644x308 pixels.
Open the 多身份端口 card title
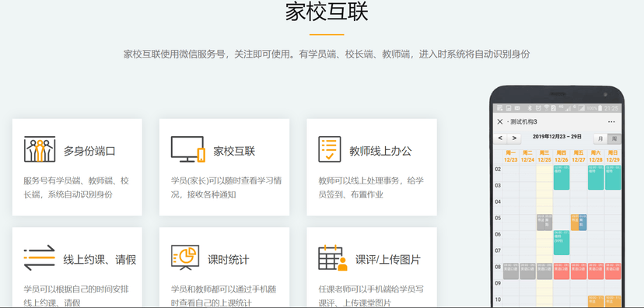tap(89, 151)
